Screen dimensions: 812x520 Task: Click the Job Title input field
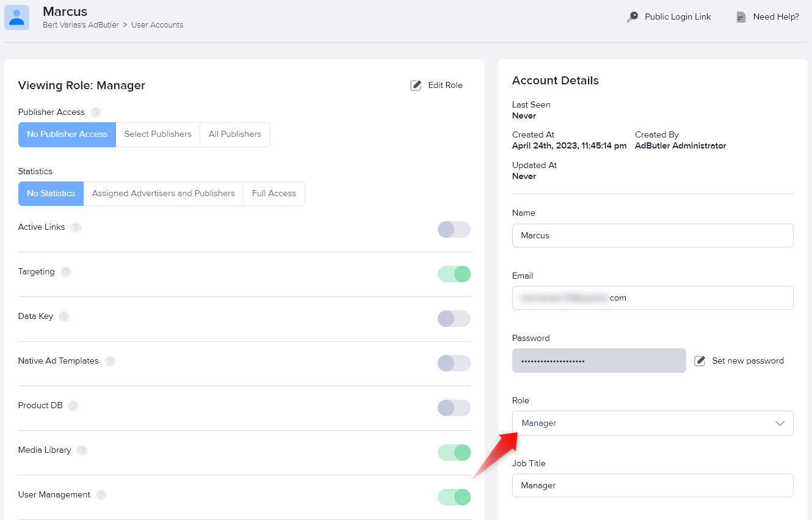653,485
